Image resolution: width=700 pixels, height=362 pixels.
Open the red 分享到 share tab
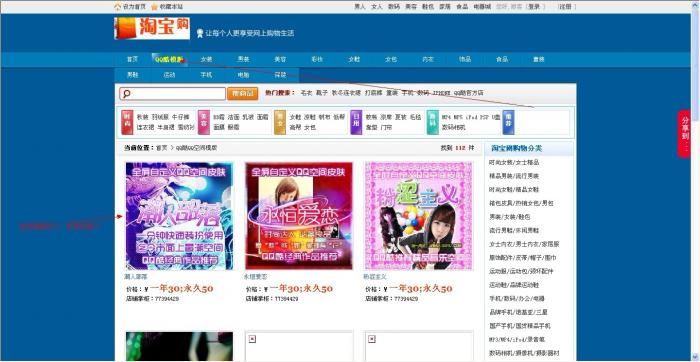(x=684, y=134)
